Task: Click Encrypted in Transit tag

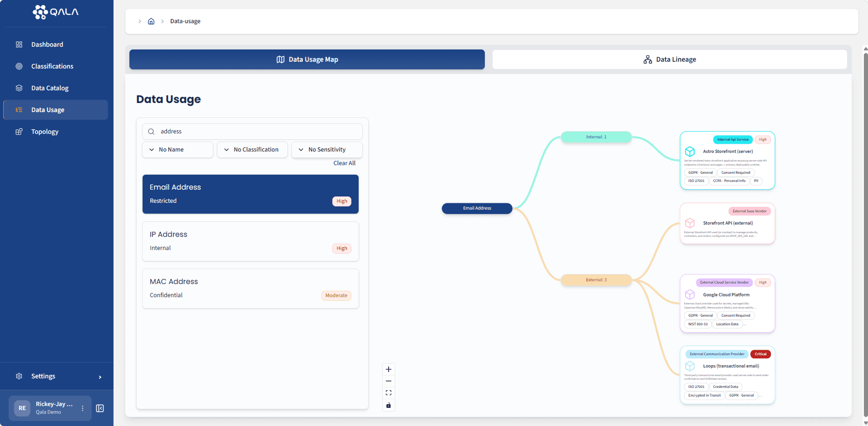Action: coord(704,396)
